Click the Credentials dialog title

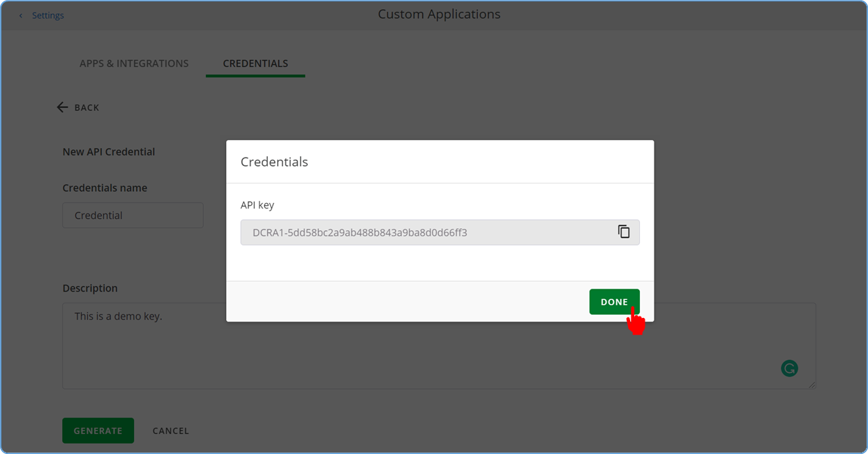click(x=274, y=162)
